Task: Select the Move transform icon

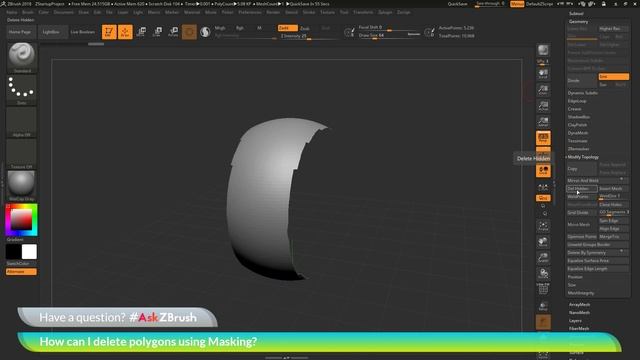Action: coord(141,32)
